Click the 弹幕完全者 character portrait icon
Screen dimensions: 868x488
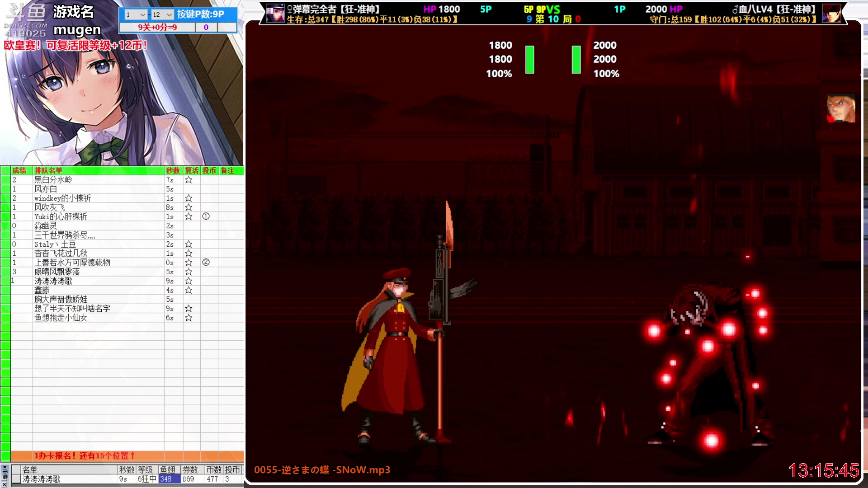(x=275, y=13)
